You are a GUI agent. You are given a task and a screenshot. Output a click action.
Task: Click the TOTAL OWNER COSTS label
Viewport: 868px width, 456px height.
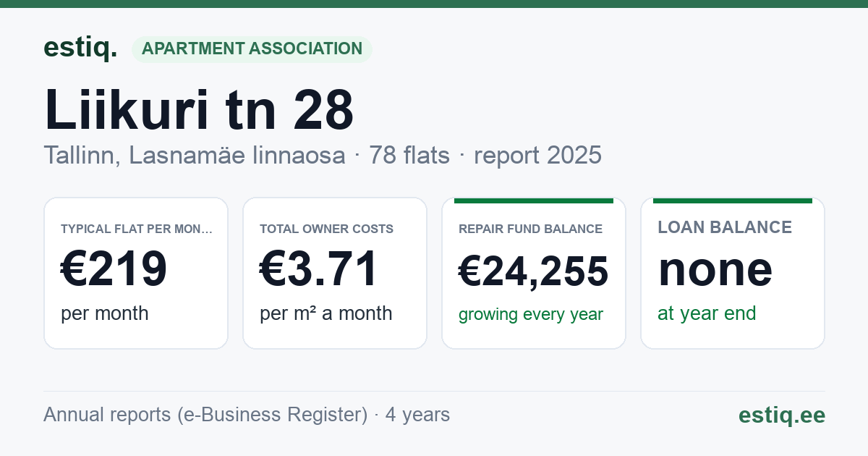326,229
